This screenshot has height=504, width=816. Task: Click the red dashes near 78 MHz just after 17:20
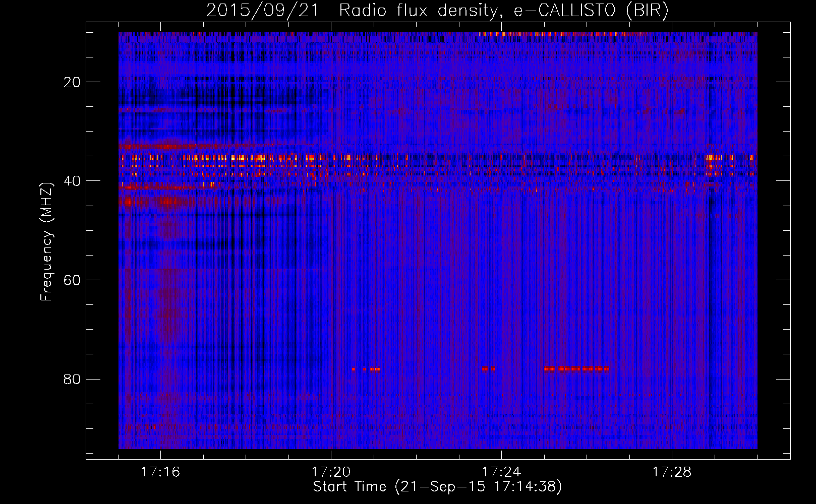pos(366,369)
